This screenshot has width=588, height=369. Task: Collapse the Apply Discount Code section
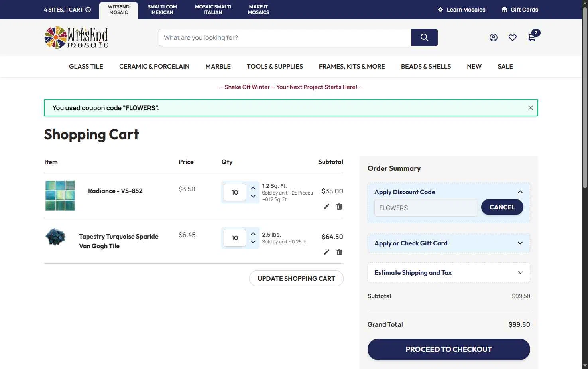[x=520, y=192]
